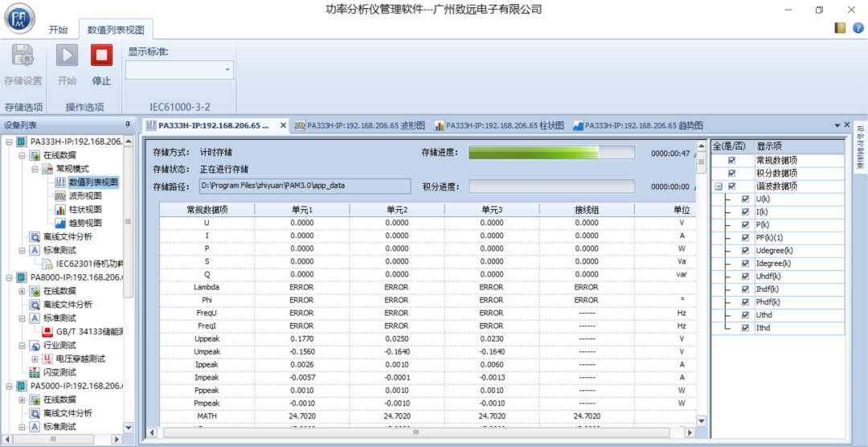868x447 pixels.
Task: Click the empty 积分进度 progress bar
Action: (552, 187)
